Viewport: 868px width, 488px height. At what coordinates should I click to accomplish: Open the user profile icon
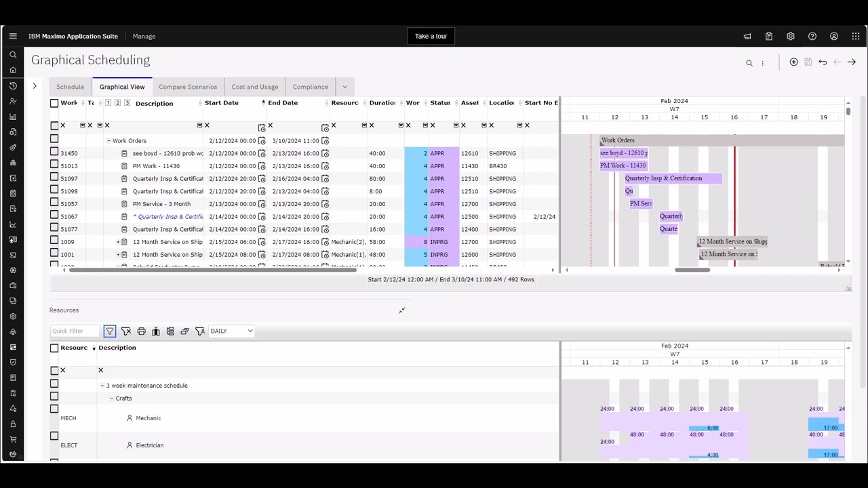click(834, 36)
